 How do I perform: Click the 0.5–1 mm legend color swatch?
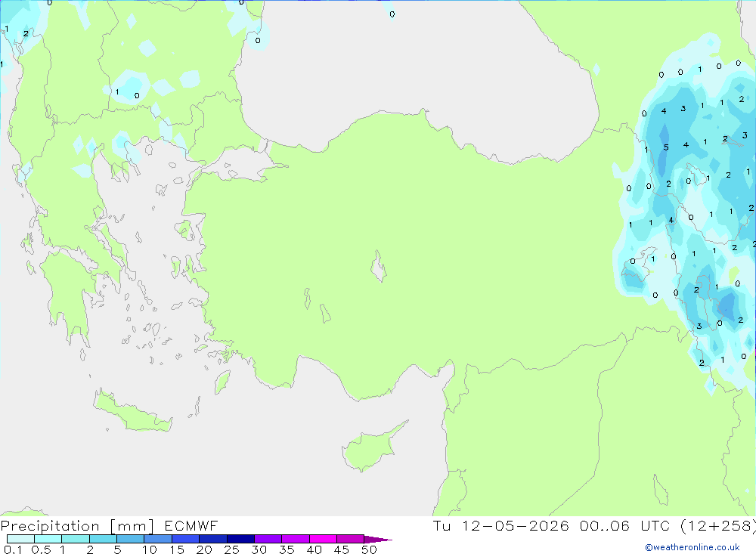[48, 539]
